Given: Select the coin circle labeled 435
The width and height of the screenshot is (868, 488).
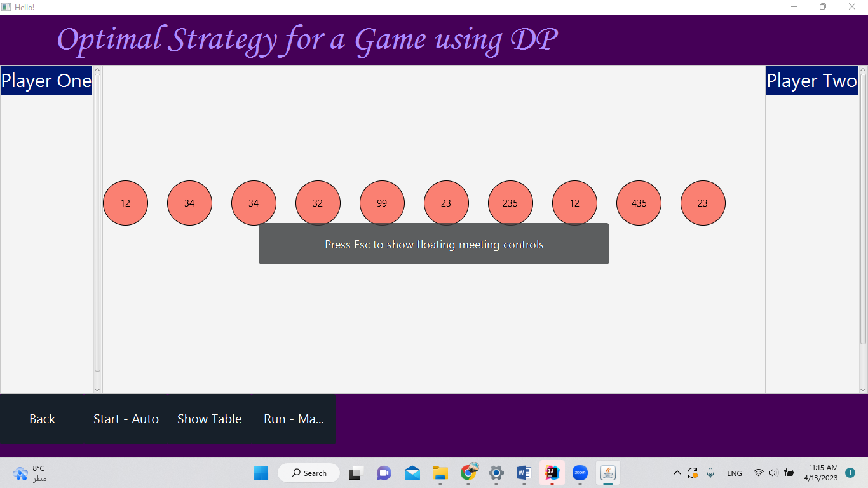Looking at the screenshot, I should click(639, 203).
